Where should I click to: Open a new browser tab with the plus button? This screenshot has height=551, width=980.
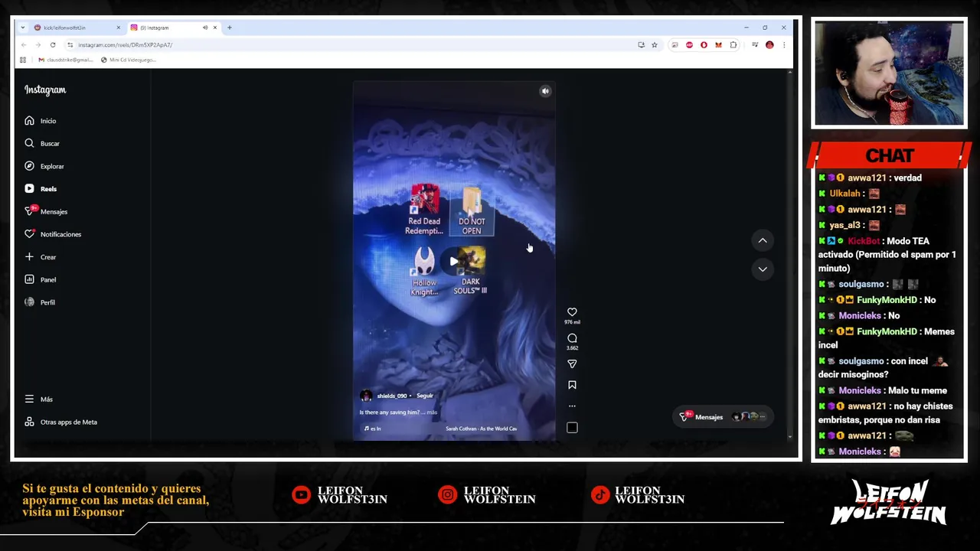point(229,28)
